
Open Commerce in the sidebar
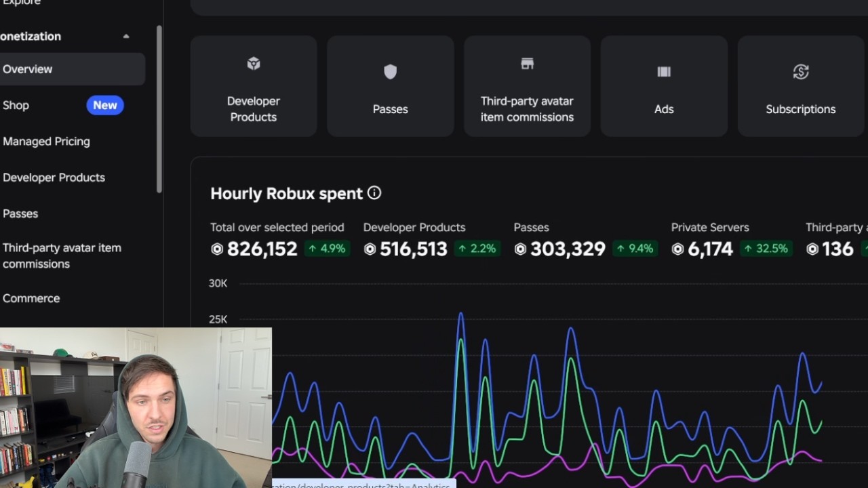[31, 298]
